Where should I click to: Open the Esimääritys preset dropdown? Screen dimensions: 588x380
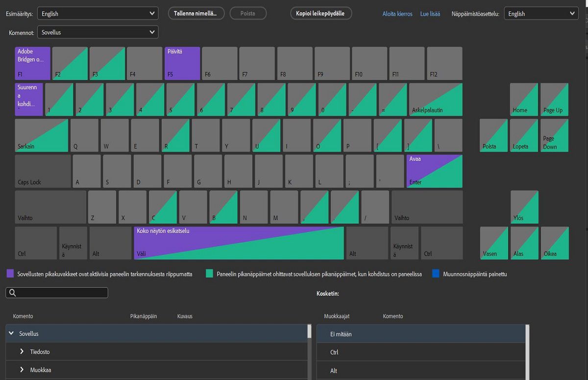coord(98,14)
